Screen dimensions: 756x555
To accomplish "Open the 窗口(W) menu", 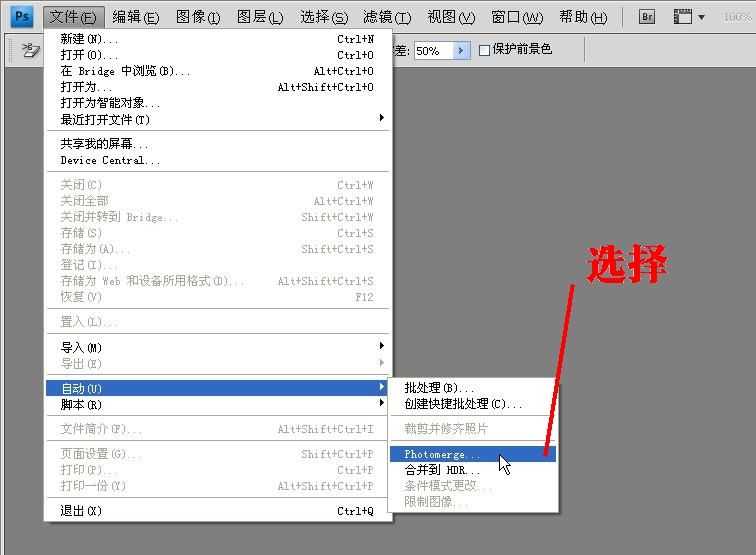I will point(517,17).
